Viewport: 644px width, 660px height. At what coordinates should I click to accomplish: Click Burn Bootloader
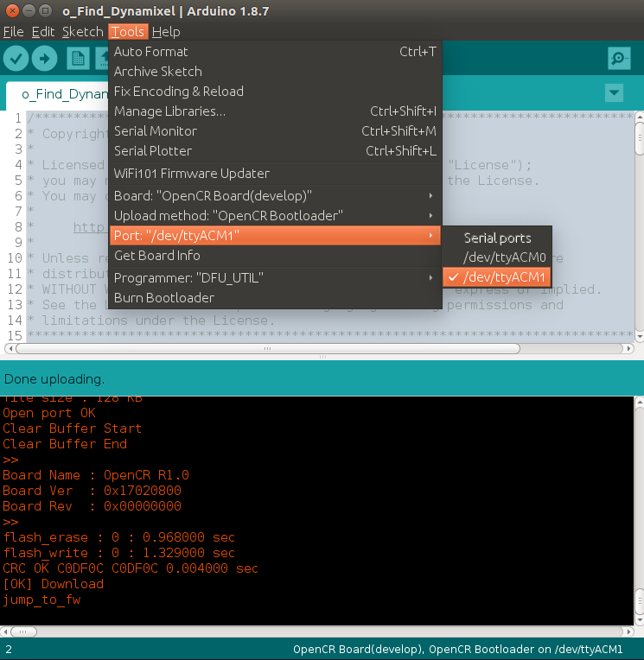[x=164, y=298]
